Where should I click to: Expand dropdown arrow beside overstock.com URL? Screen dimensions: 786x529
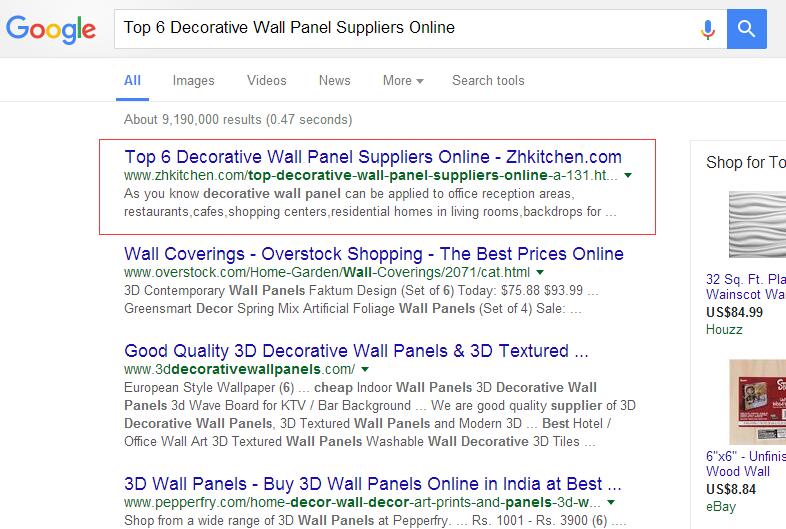click(540, 272)
